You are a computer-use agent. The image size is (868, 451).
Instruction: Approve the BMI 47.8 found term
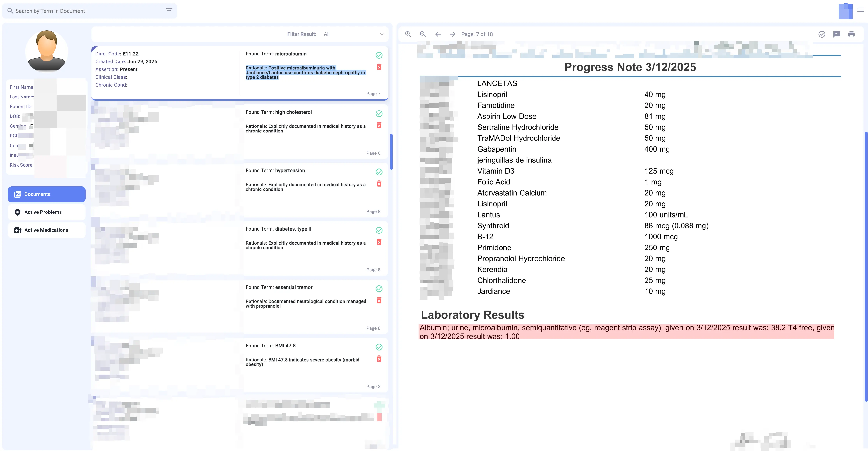click(x=379, y=347)
